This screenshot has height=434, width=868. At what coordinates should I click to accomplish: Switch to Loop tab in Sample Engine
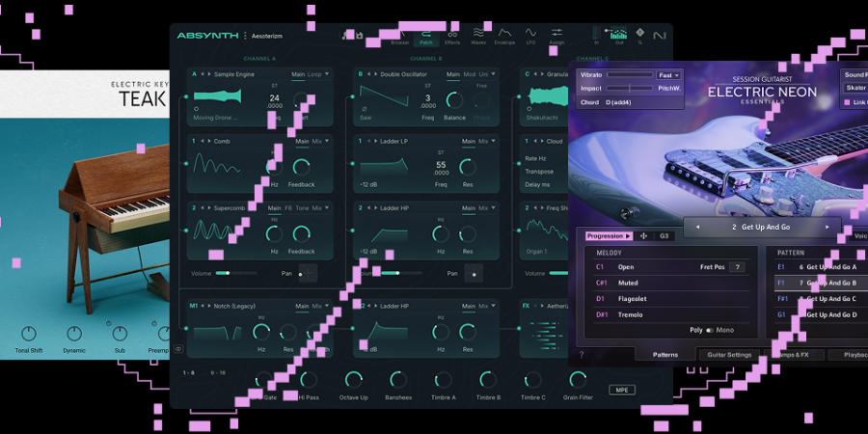tap(314, 74)
